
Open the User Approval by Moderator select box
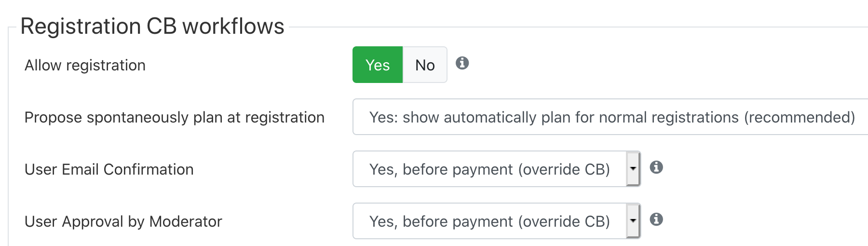pyautogui.click(x=497, y=221)
